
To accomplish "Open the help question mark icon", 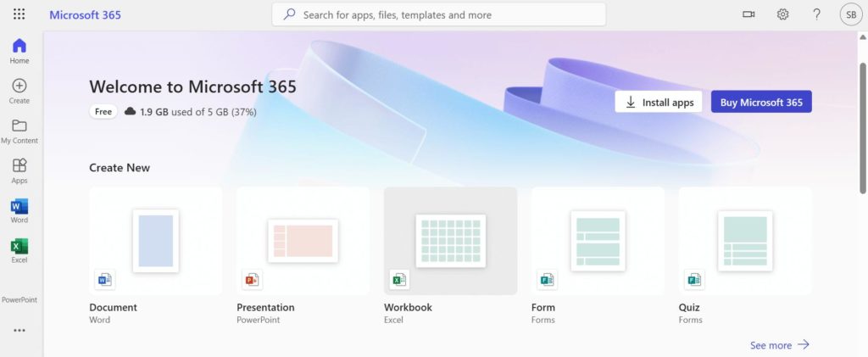I will (816, 14).
